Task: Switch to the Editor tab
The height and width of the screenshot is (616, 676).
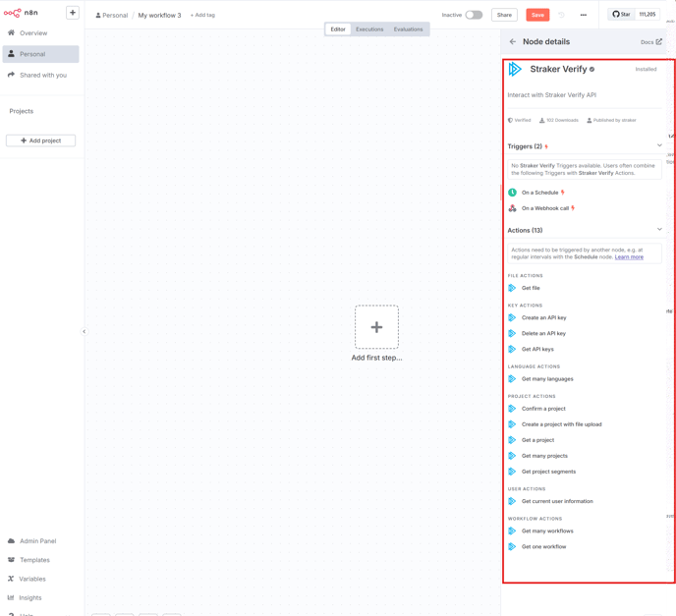Action: coord(338,29)
